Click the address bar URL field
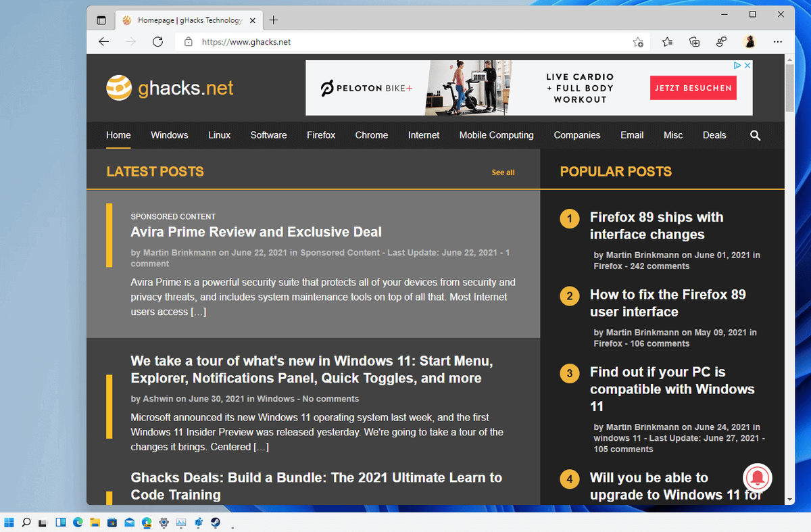This screenshot has height=532, width=811. pos(405,42)
